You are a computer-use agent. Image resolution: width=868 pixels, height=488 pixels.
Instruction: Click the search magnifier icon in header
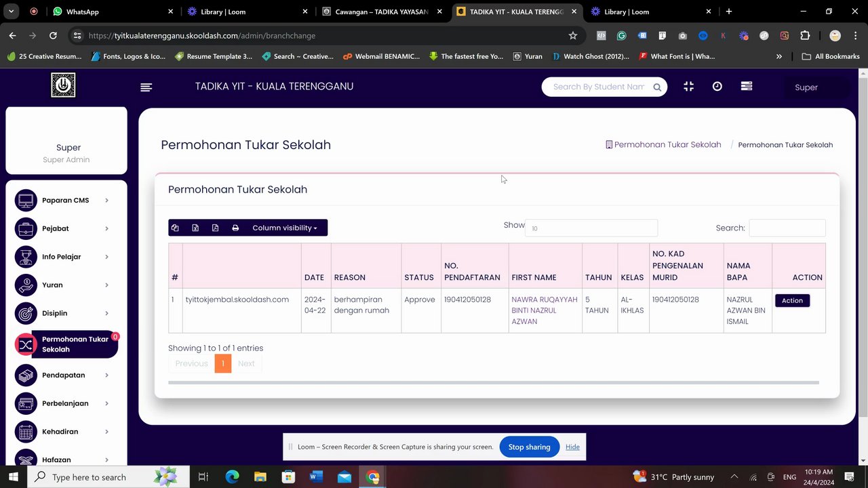(x=657, y=87)
